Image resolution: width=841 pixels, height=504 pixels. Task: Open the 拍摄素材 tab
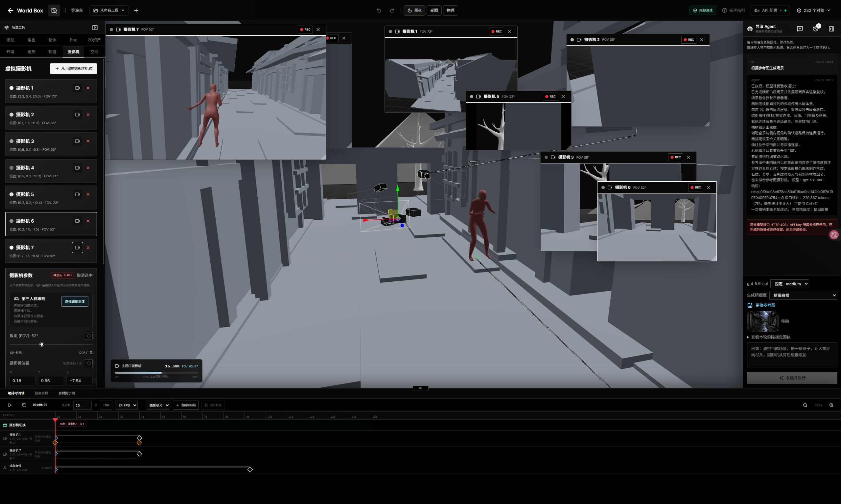(x=41, y=393)
